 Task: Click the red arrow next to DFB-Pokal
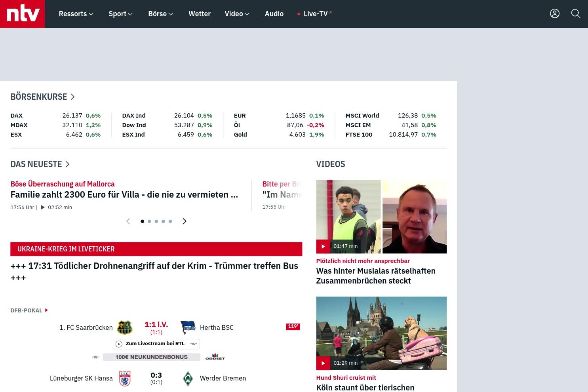tap(46, 310)
